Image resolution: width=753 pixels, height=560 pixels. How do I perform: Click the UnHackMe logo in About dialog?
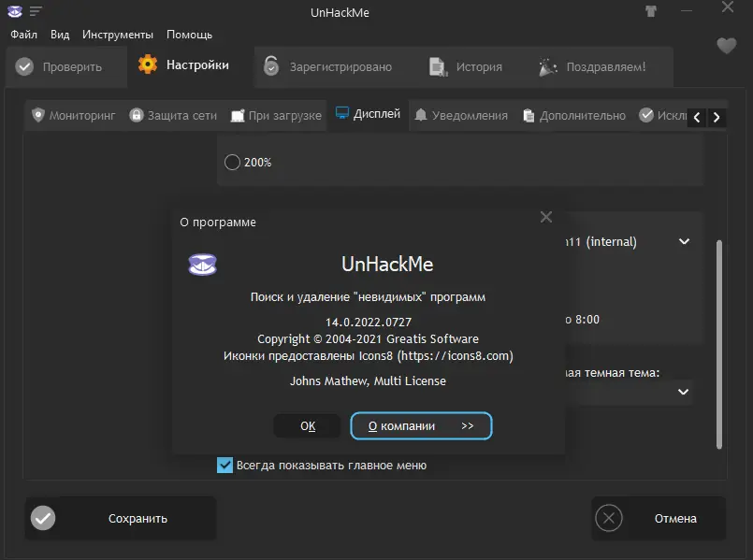point(202,265)
